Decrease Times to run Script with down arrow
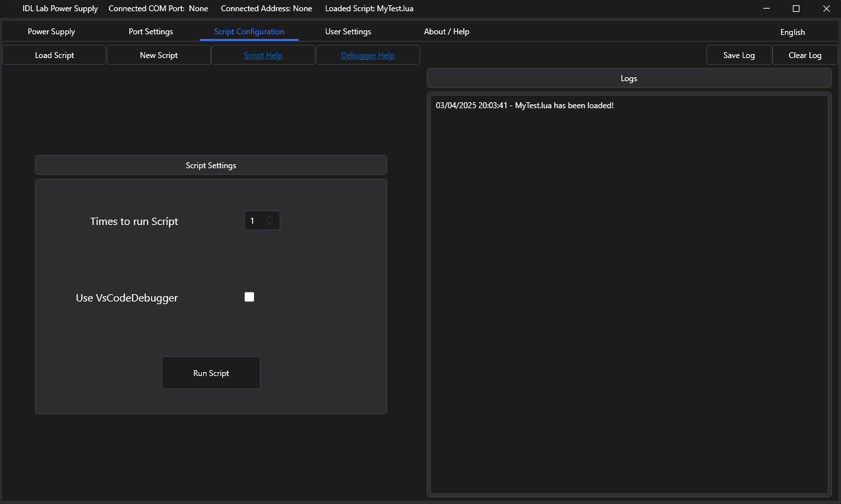This screenshot has width=841, height=504. (270, 224)
